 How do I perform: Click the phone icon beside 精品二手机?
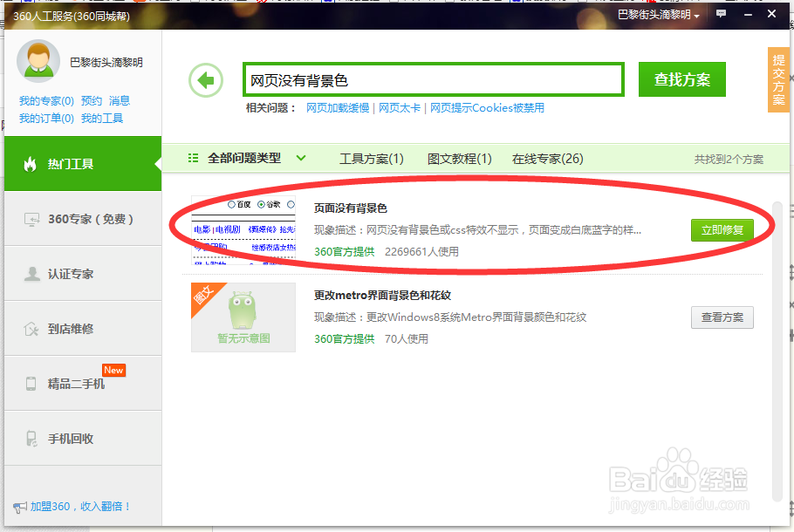pyautogui.click(x=31, y=384)
